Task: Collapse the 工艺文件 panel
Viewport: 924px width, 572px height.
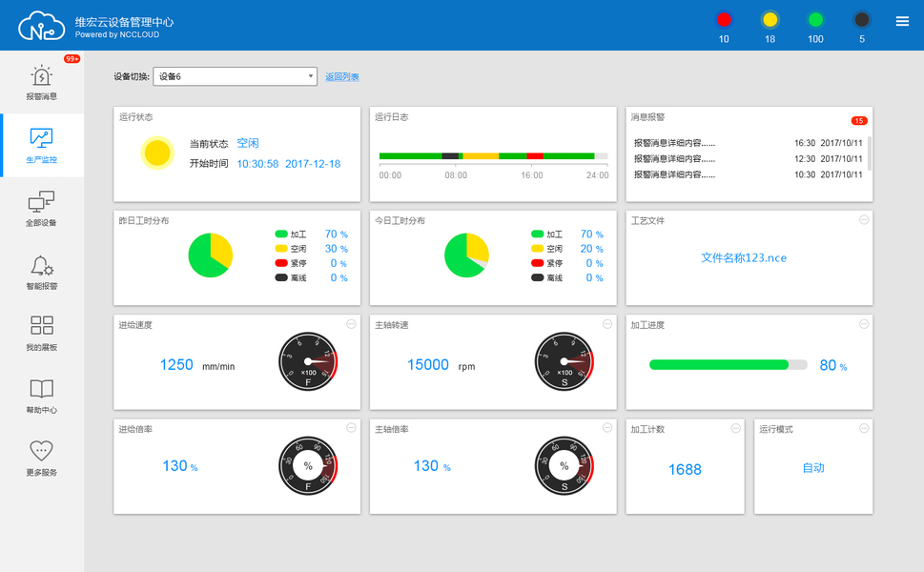Action: (864, 219)
